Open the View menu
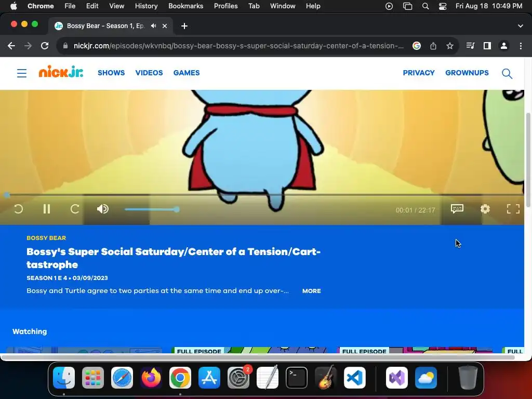532x399 pixels. tap(117, 6)
